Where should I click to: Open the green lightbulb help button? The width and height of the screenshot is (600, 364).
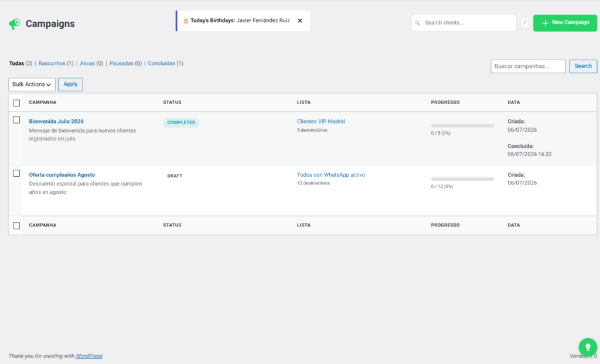[588, 347]
